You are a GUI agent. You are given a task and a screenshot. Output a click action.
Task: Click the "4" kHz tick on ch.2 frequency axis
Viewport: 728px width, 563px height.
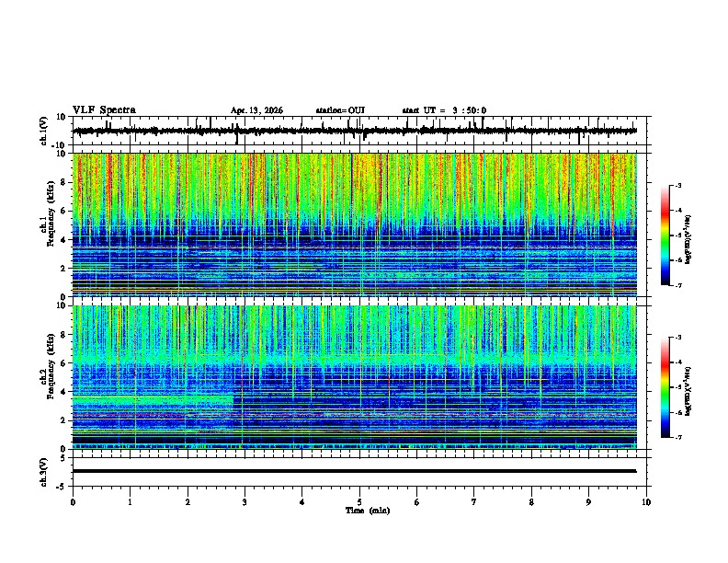click(x=63, y=392)
